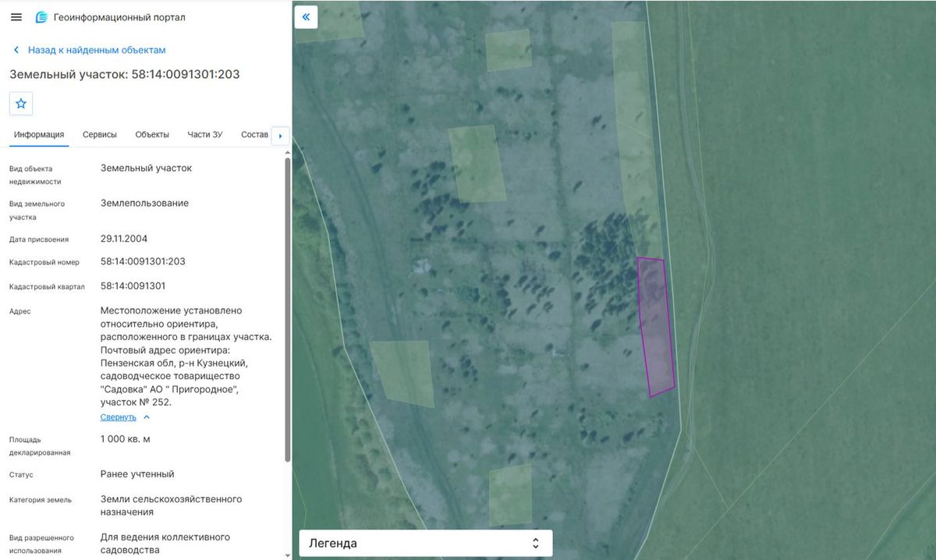Click the Площадь декларированная label

point(40,445)
